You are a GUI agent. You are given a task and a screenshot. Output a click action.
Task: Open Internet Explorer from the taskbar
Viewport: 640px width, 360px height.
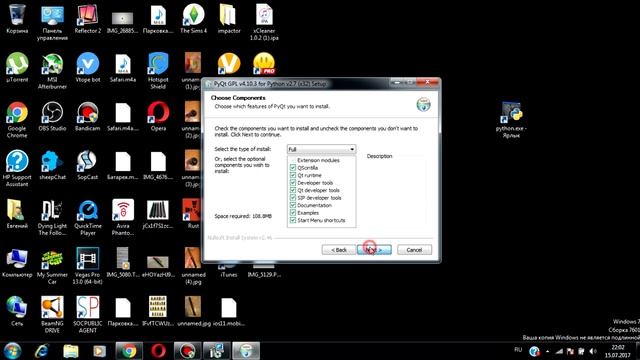click(x=42, y=351)
